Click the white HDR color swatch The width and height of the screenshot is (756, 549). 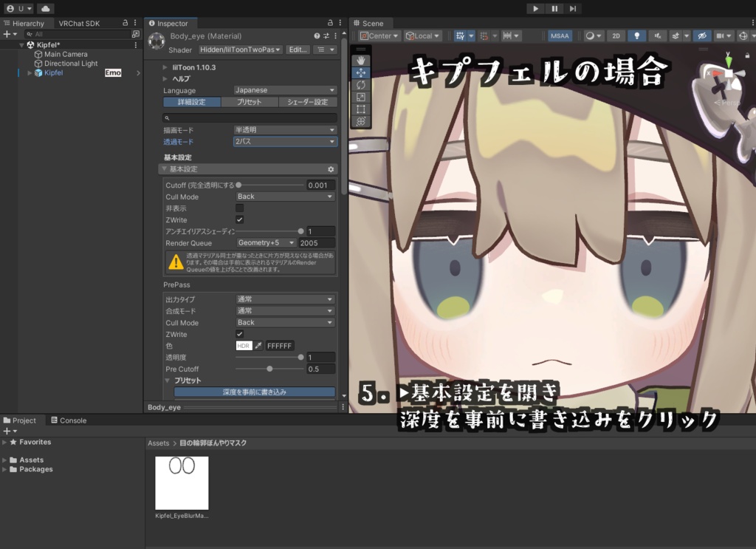[244, 345]
